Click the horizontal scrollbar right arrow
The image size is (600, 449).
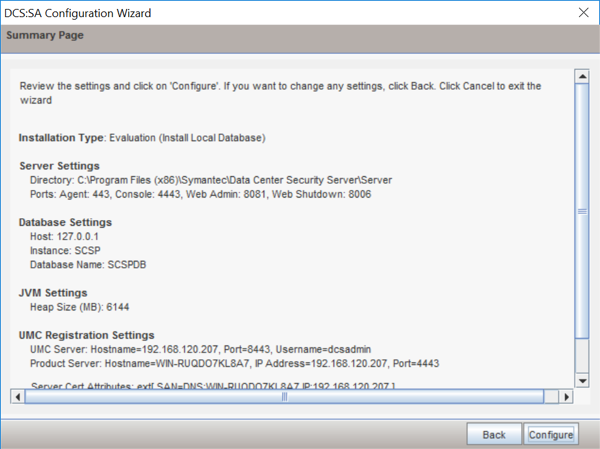(566, 397)
